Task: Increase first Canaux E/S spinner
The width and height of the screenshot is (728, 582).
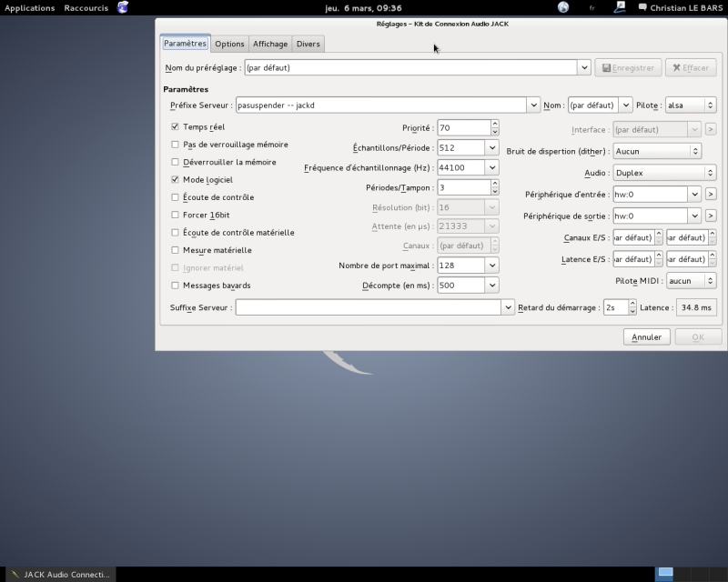Action: tap(659, 234)
